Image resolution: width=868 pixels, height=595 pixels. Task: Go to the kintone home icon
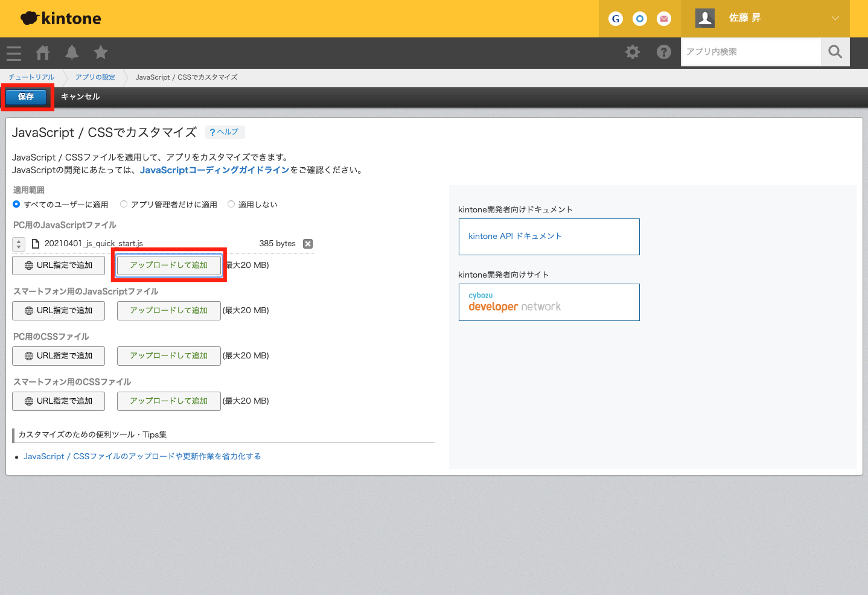pyautogui.click(x=43, y=52)
